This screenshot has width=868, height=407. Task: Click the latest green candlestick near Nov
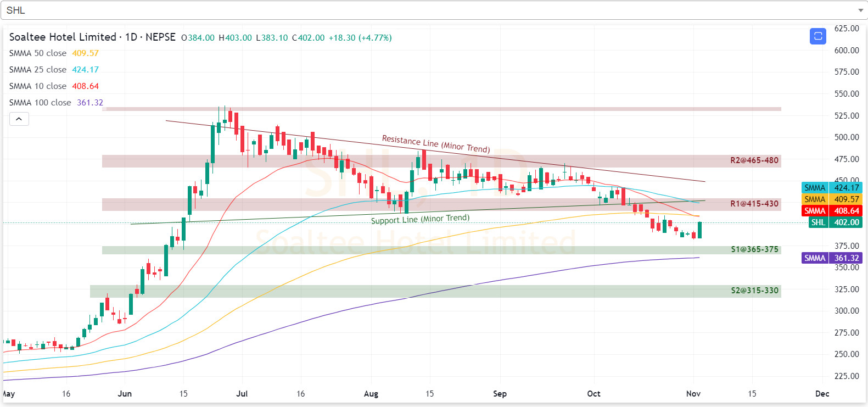click(699, 230)
